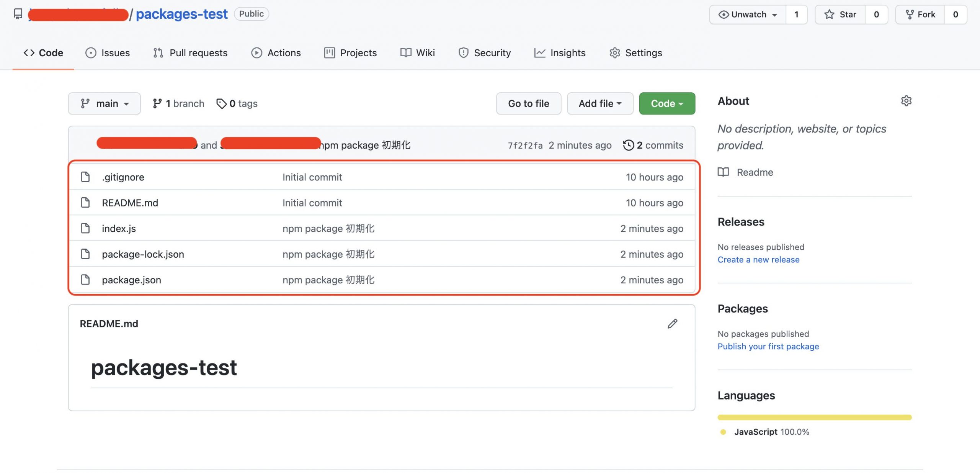Click the file icon next to .gitignore
The height and width of the screenshot is (473, 980).
click(x=85, y=177)
